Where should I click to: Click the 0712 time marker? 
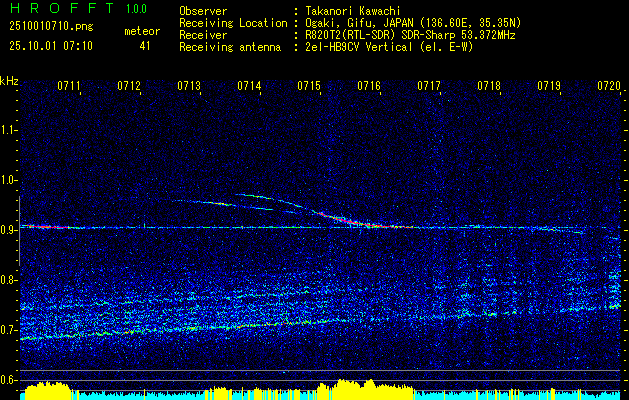[129, 86]
